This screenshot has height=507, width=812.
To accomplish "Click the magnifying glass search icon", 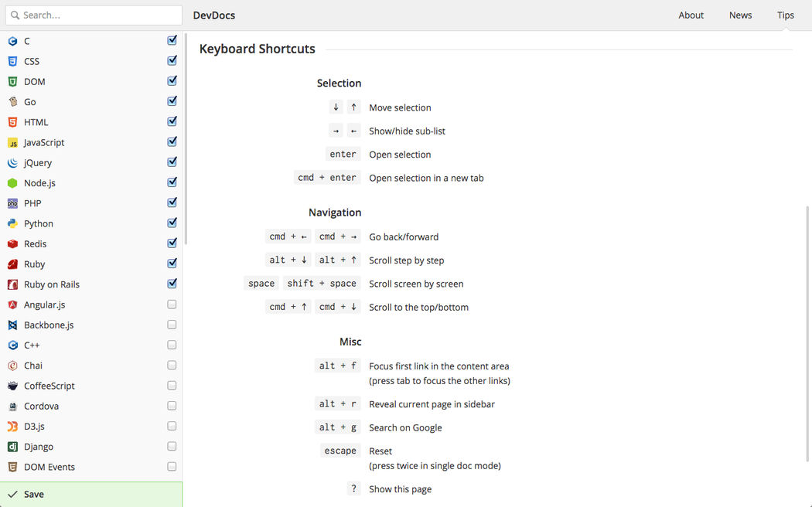I will click(15, 15).
